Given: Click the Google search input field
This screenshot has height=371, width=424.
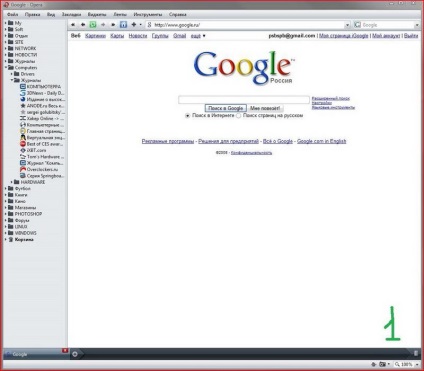Looking at the screenshot, I should [244, 100].
